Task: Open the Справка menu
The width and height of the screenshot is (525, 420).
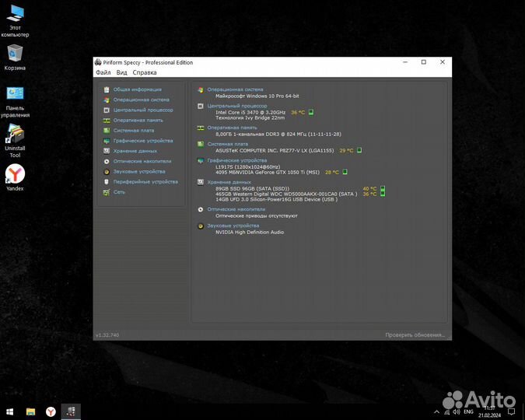Action: 145,72
